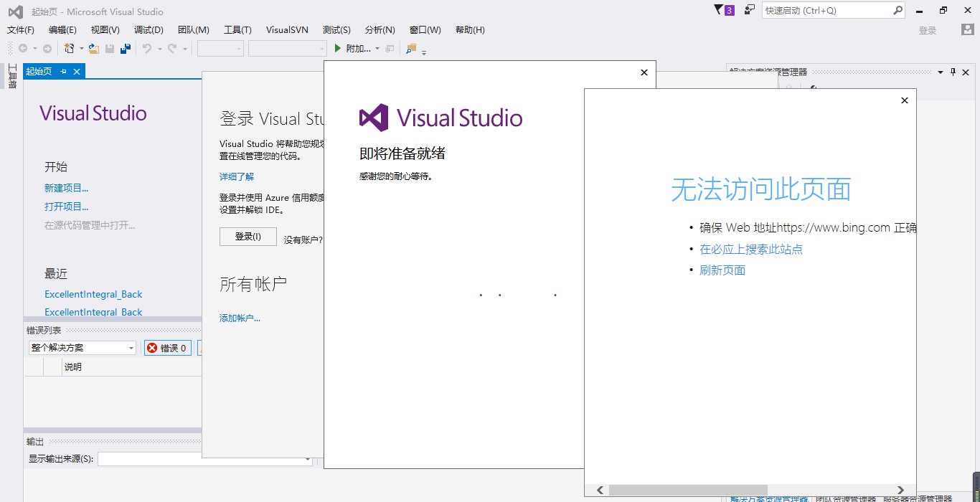This screenshot has width=980, height=502.
Task: Open the collapsed Toolbox side tab
Action: pos(11,76)
